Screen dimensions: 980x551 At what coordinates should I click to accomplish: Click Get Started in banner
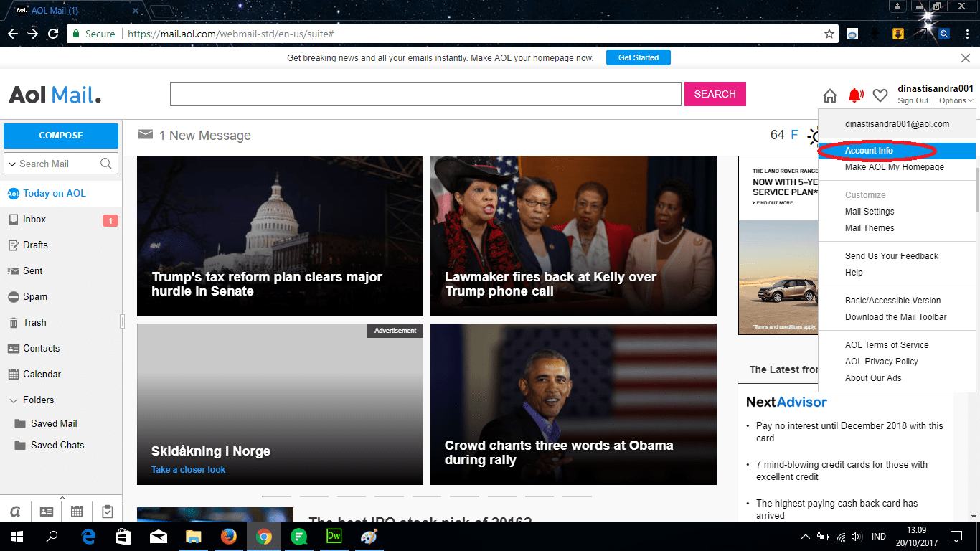[639, 57]
